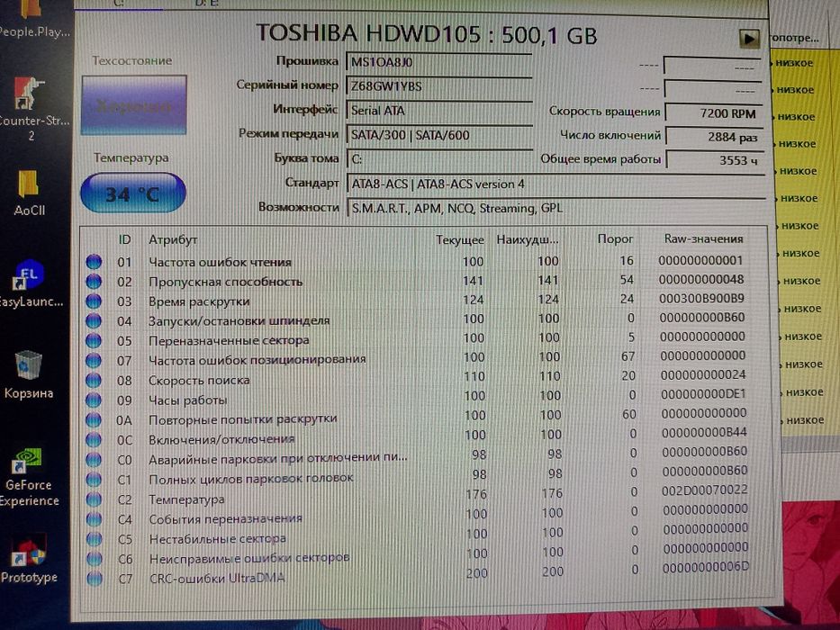Select the Скорость поиска attribute name

tap(199, 381)
